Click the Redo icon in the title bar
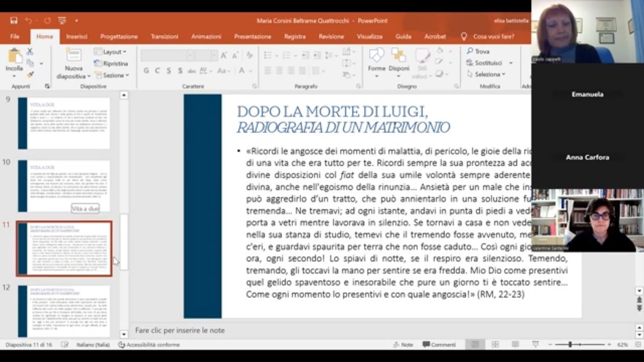This screenshot has width=644, height=362. tap(47, 21)
